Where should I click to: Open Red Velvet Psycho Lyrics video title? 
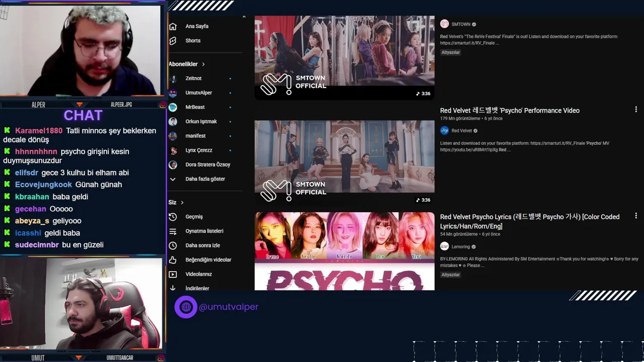530,221
